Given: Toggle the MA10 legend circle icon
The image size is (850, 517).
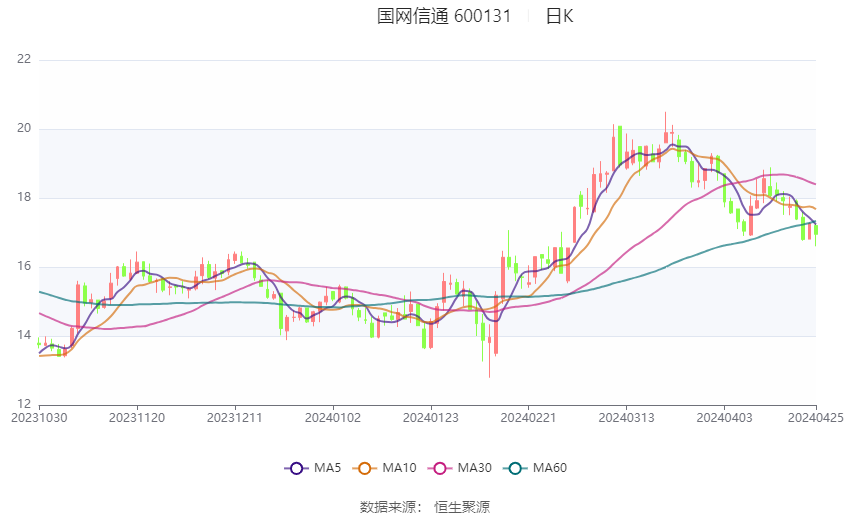Looking at the screenshot, I should 364,468.
